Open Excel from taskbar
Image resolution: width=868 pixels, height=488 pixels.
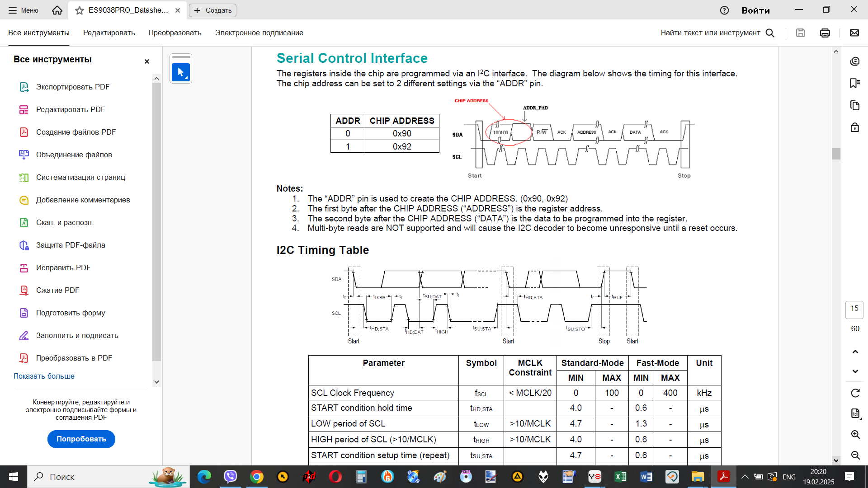pyautogui.click(x=620, y=477)
